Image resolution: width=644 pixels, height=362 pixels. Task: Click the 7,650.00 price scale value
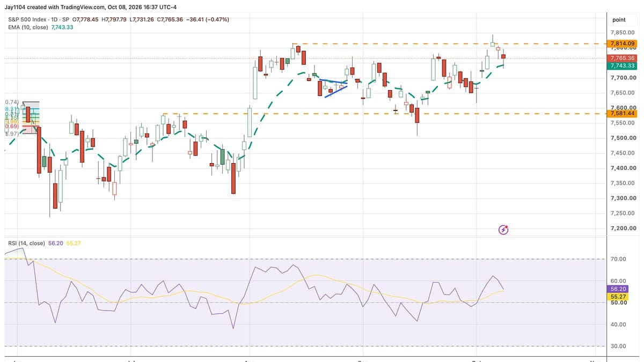point(622,93)
